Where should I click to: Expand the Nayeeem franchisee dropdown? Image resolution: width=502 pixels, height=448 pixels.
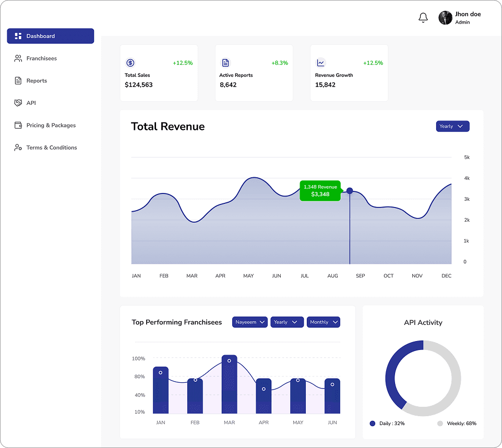(x=249, y=322)
